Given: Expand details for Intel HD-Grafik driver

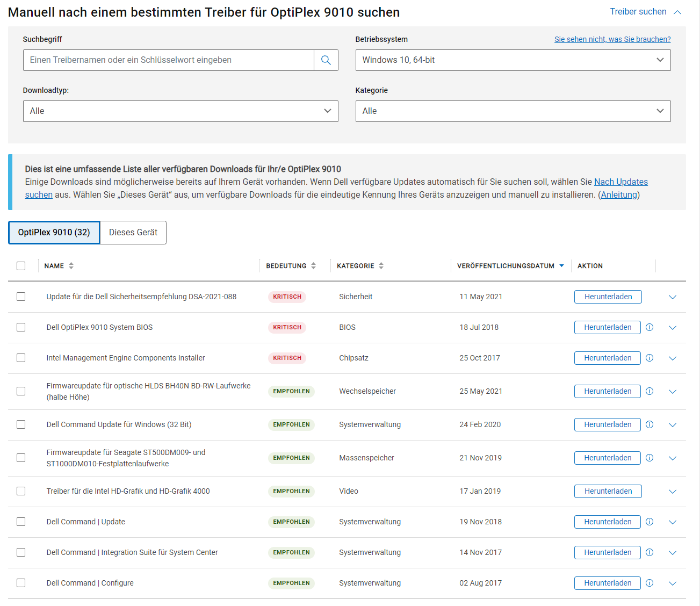Looking at the screenshot, I should click(x=673, y=492).
